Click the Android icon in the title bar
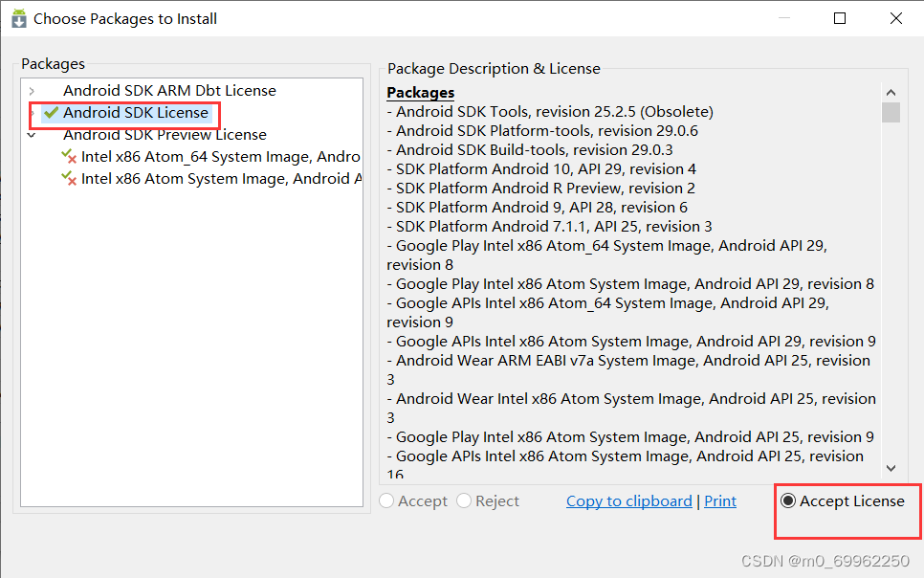The width and height of the screenshot is (924, 578). click(19, 17)
